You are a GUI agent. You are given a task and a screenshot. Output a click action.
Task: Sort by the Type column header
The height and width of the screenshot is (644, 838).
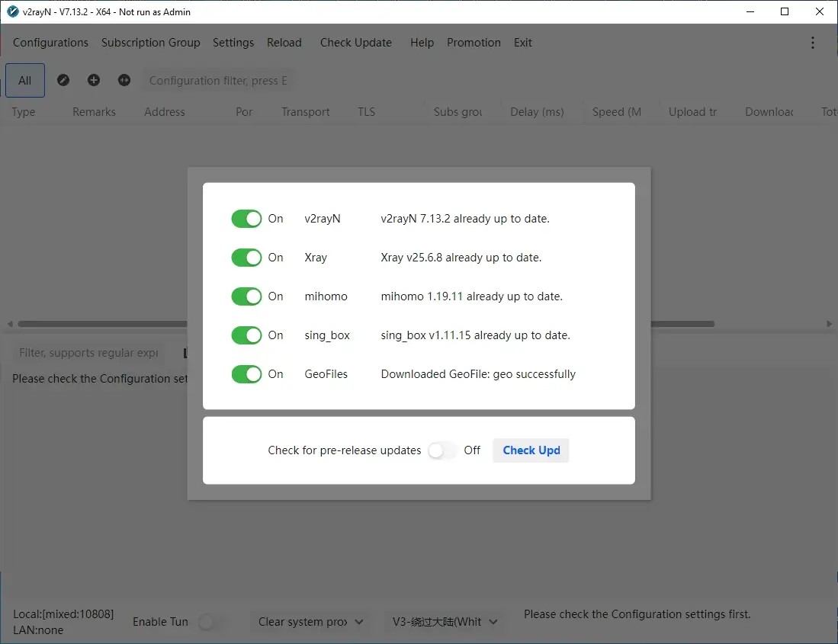(24, 112)
